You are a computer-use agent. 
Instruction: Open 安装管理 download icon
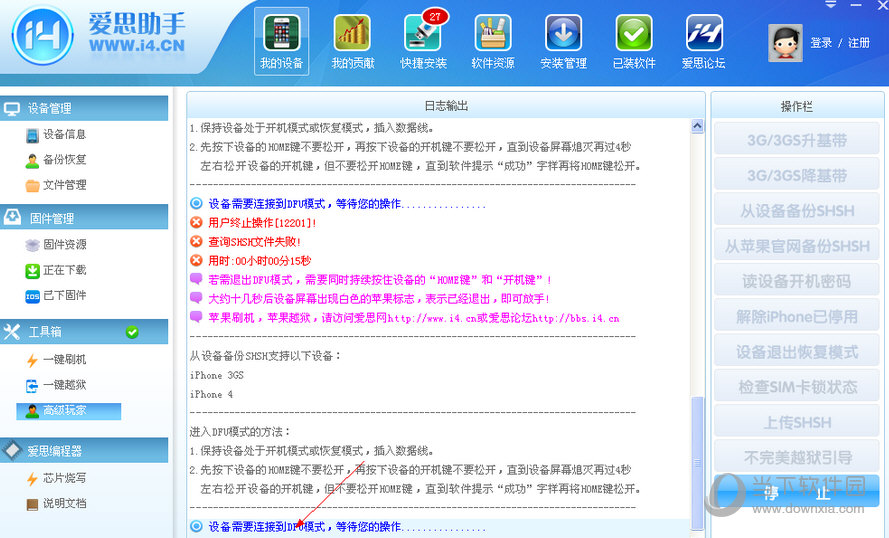563,41
